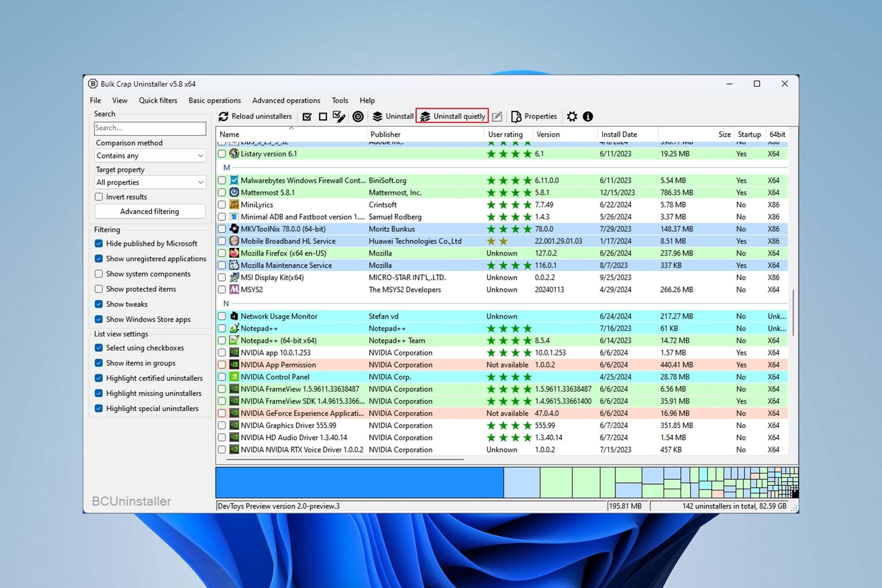Click the MSYS2 app icon
Viewport: 882px width, 588px height.
tap(234, 289)
